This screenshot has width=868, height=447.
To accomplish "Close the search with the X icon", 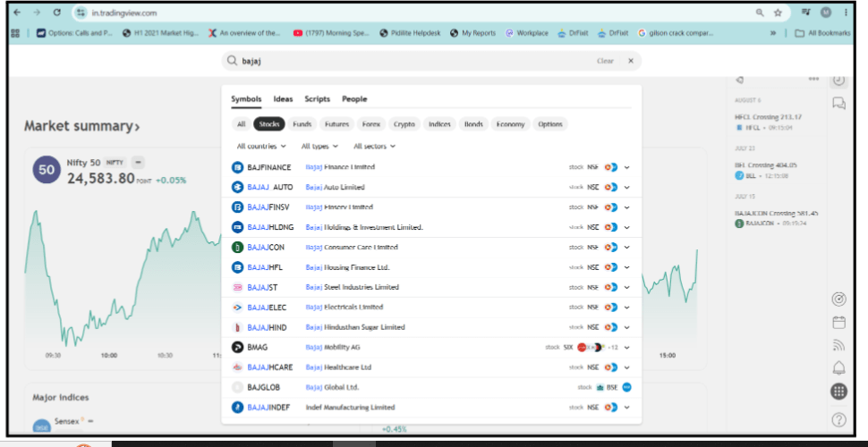I will click(631, 61).
